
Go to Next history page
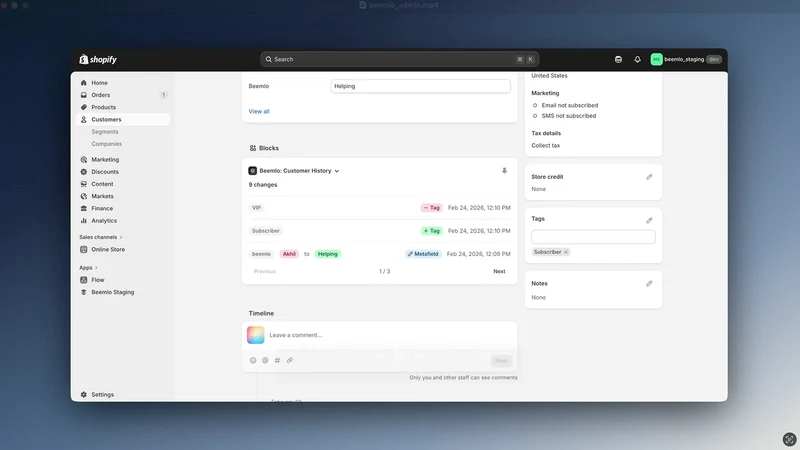499,271
